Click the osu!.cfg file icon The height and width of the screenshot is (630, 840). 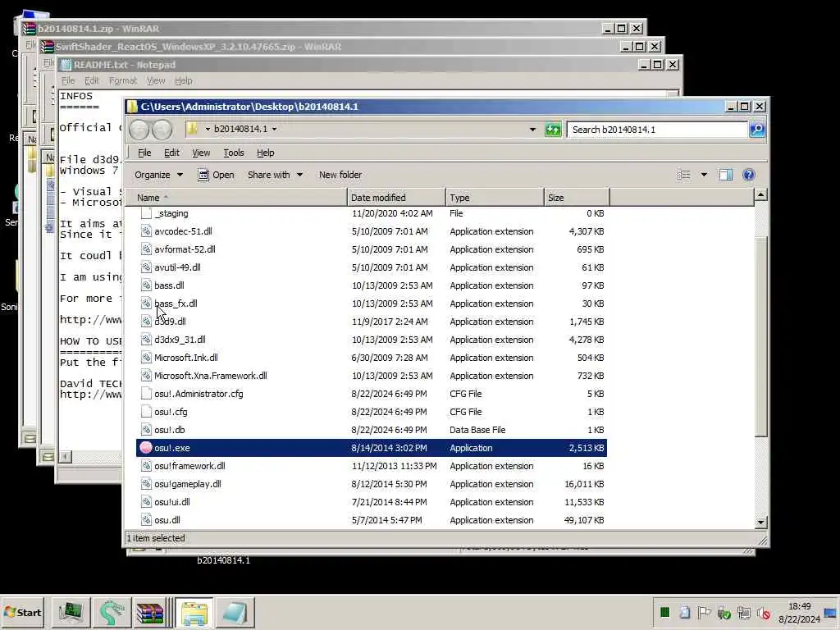point(146,412)
